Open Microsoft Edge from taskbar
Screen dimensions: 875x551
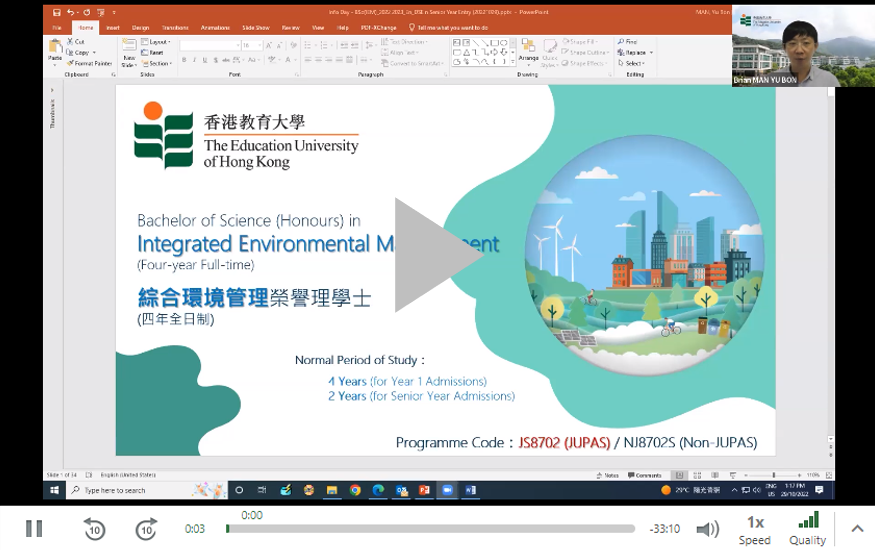(378, 490)
